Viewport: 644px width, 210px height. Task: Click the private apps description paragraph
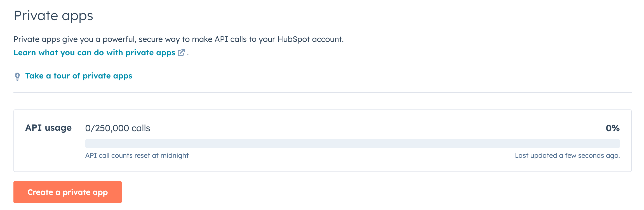tap(179, 39)
